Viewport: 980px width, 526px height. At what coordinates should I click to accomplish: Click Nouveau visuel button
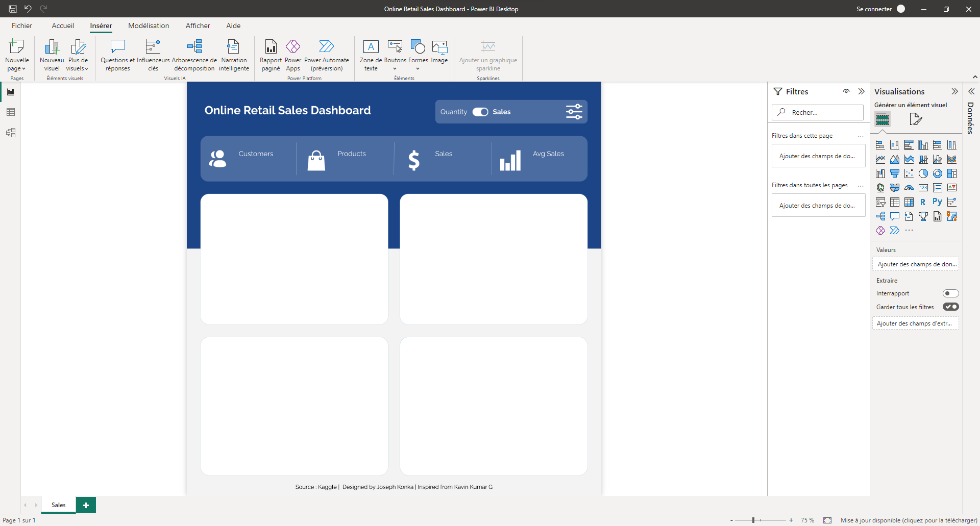(x=52, y=56)
